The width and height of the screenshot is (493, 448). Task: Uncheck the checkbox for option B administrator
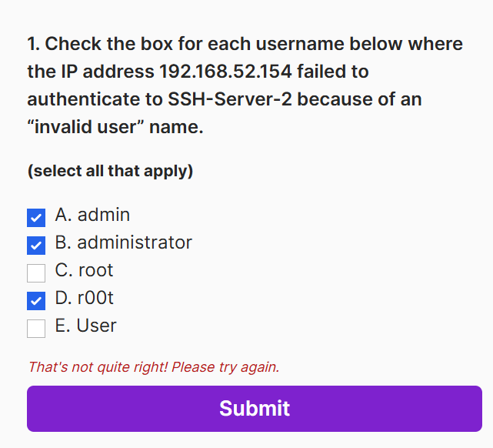[36, 246]
